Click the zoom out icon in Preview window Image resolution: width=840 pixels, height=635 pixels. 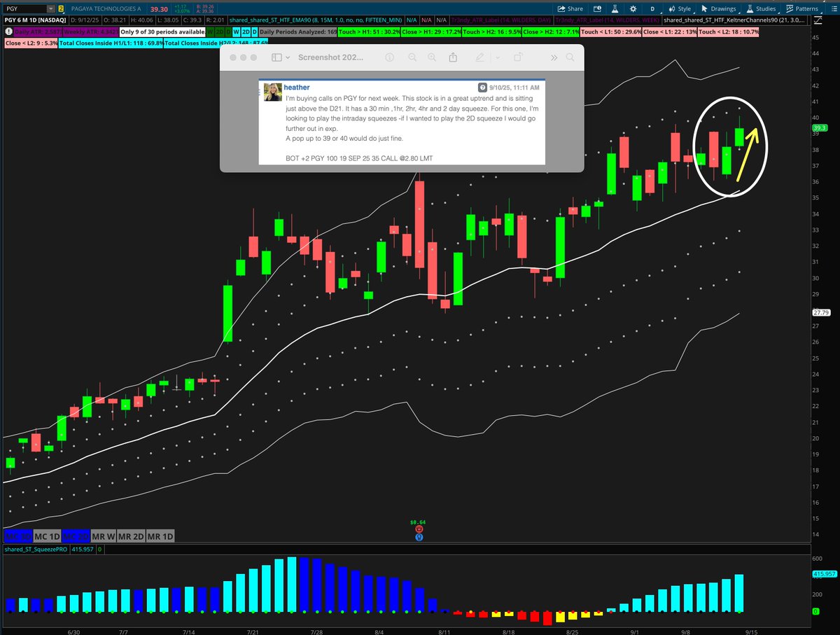412,57
